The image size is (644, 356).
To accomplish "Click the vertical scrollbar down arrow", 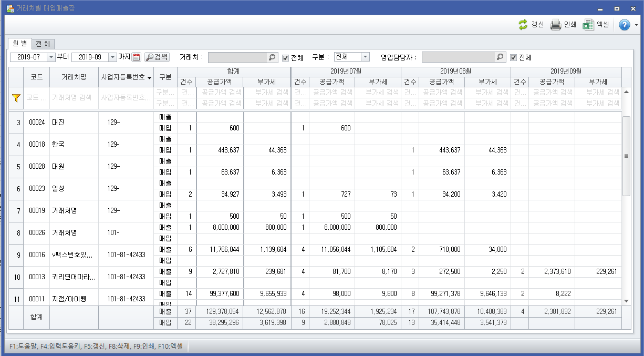I will [626, 300].
